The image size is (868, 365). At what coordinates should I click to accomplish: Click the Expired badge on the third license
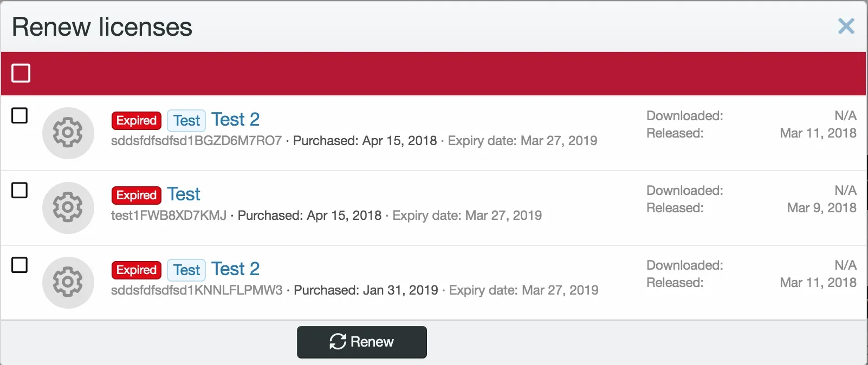[137, 270]
